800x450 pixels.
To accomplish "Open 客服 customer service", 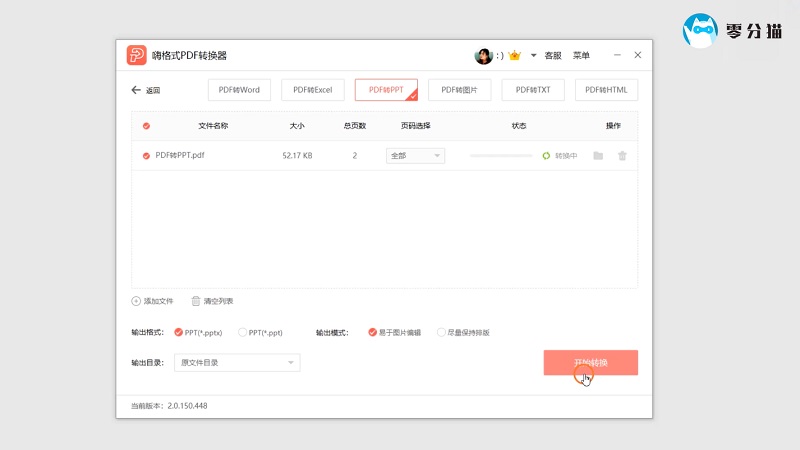I will [x=553, y=55].
